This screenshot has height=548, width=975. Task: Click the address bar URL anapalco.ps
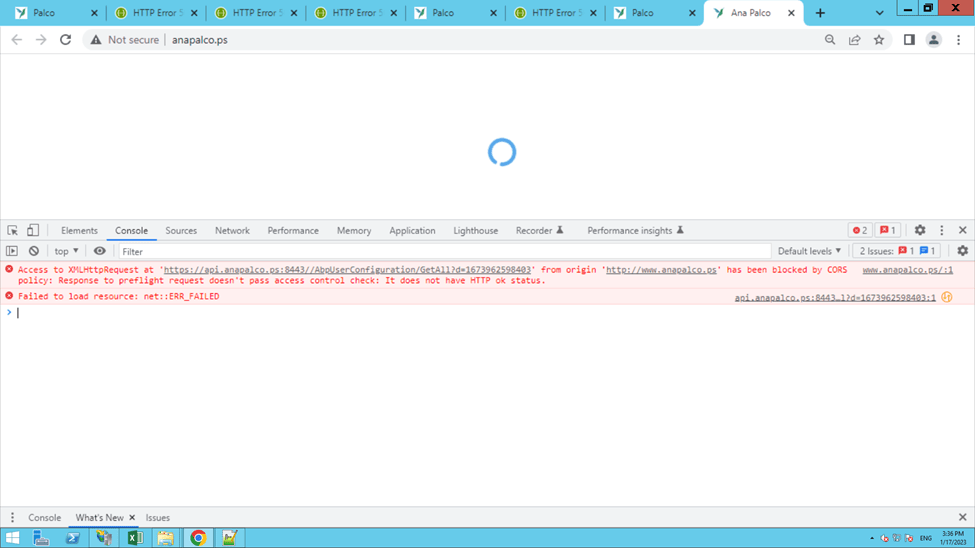[200, 40]
